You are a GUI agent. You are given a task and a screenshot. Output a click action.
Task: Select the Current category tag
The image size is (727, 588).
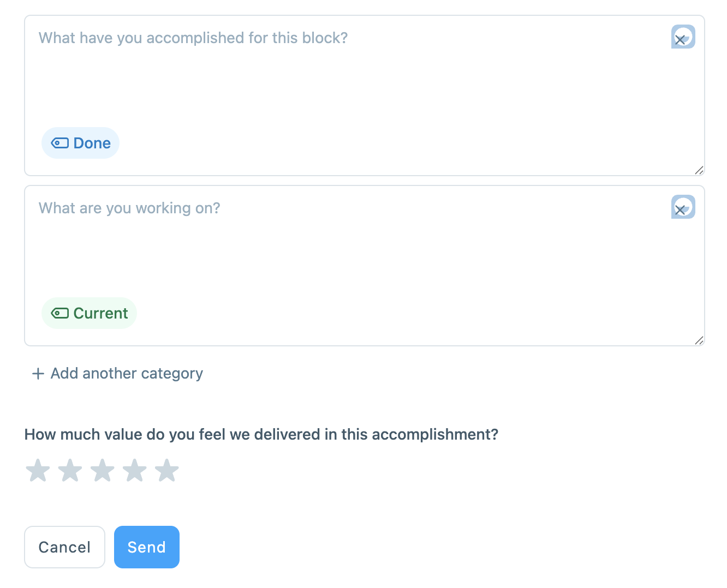coord(90,314)
